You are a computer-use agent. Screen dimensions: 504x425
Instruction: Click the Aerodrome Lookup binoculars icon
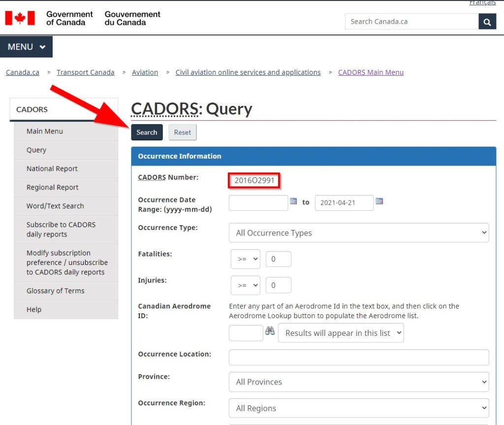click(270, 331)
